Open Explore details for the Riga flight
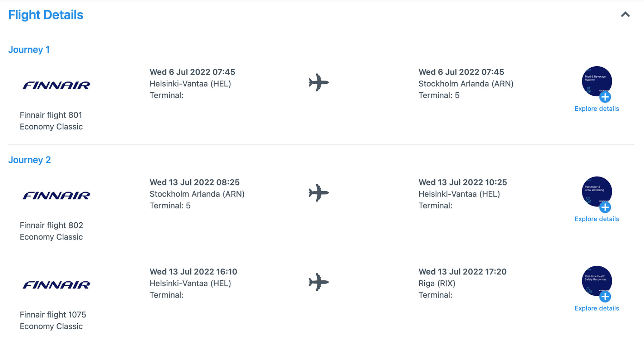This screenshot has width=644, height=343. (596, 308)
